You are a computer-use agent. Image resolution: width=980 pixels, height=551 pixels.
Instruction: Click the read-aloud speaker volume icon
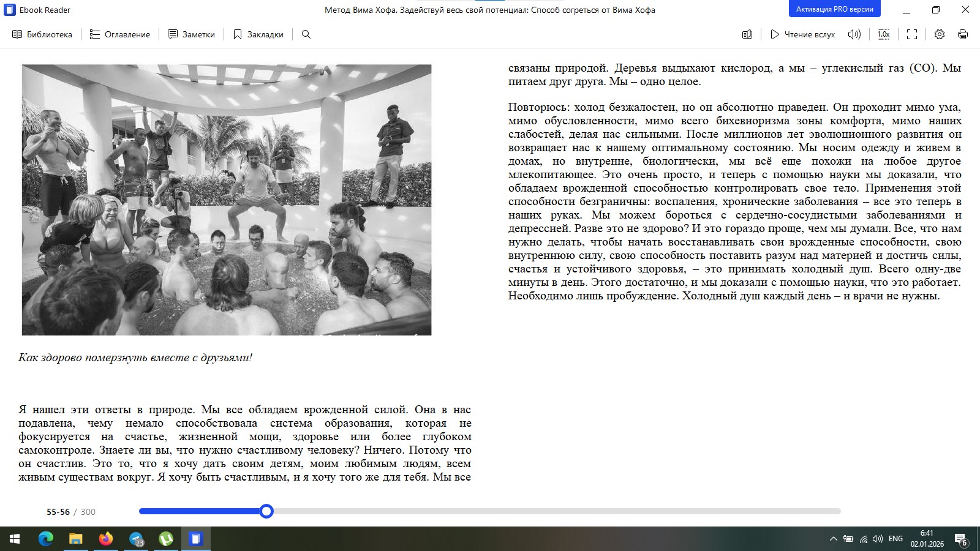click(854, 34)
